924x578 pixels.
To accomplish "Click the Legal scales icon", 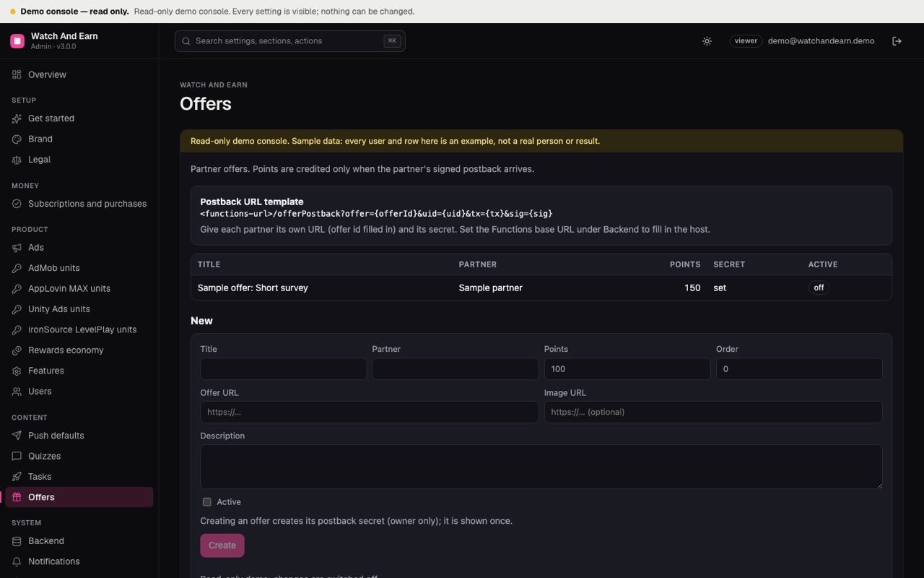I will click(17, 160).
